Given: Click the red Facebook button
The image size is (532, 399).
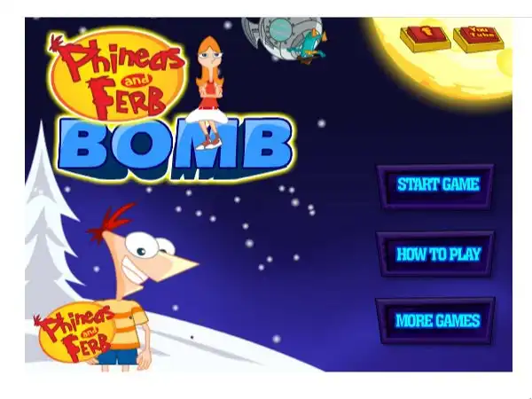Looking at the screenshot, I should tap(426, 38).
